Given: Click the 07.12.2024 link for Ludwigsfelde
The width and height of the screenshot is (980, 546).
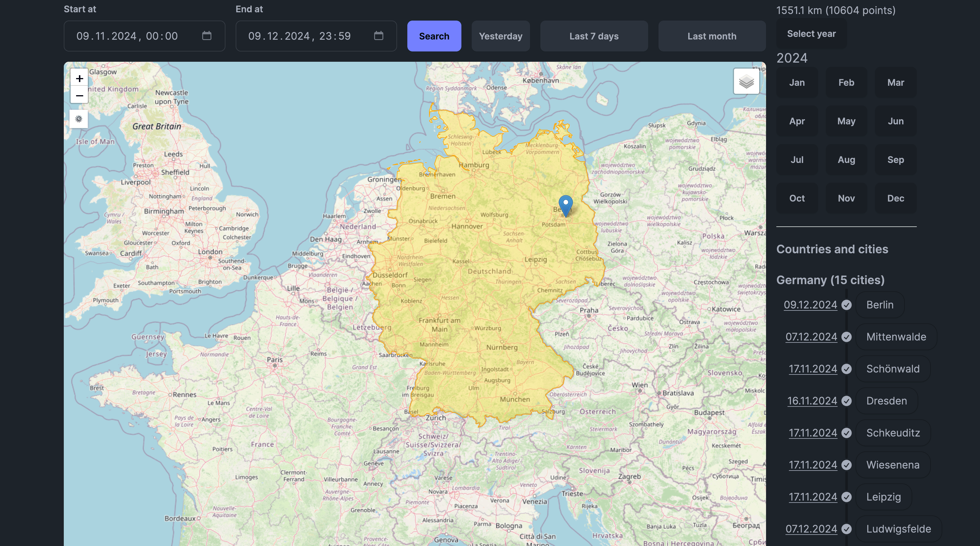Looking at the screenshot, I should tap(810, 529).
